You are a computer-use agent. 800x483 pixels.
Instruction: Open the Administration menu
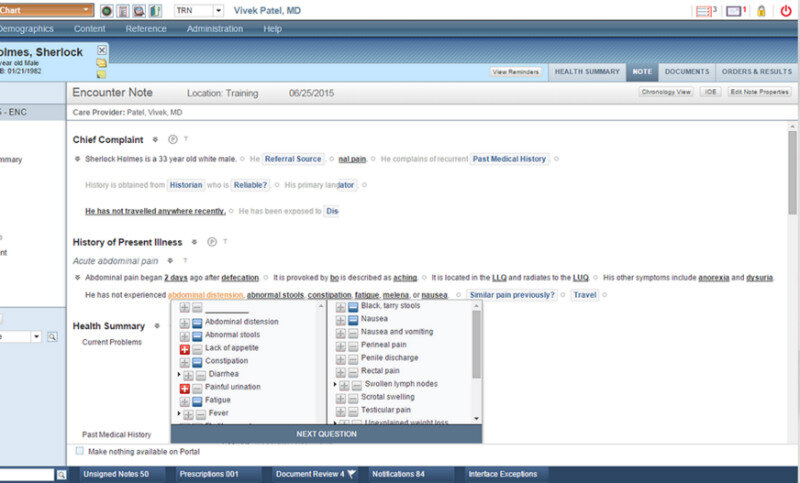(x=214, y=29)
